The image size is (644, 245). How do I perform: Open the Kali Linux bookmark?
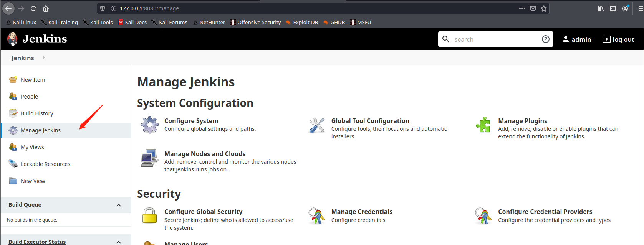tap(21, 22)
